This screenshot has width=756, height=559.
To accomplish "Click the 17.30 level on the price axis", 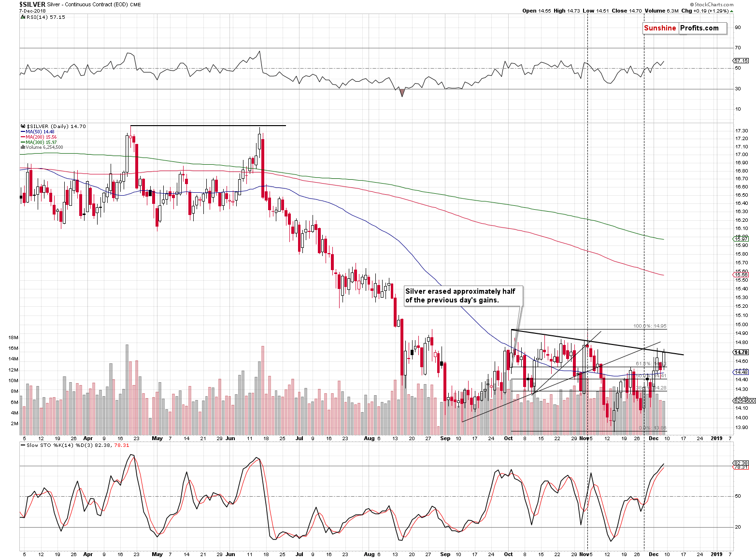I will pyautogui.click(x=742, y=131).
